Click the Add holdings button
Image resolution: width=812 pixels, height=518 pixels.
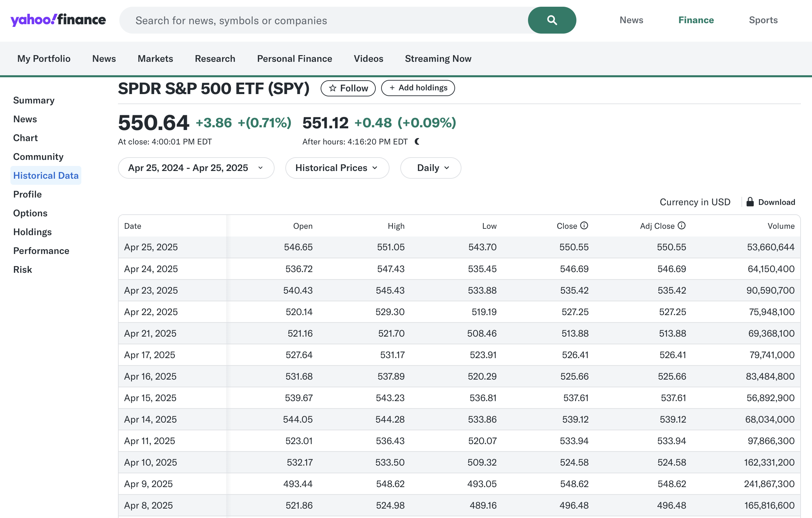418,88
